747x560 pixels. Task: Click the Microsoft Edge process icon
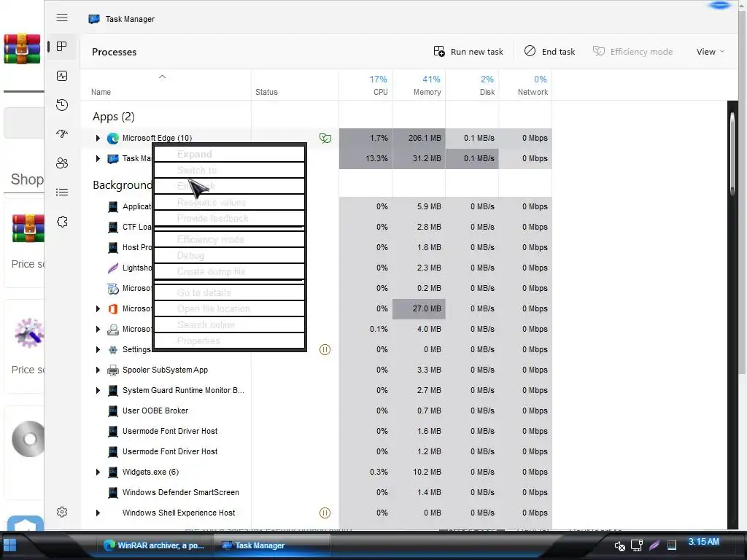pyautogui.click(x=113, y=139)
